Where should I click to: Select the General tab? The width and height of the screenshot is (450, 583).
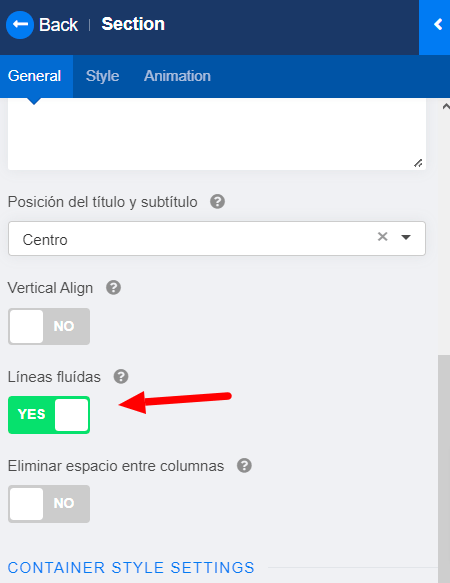point(34,76)
